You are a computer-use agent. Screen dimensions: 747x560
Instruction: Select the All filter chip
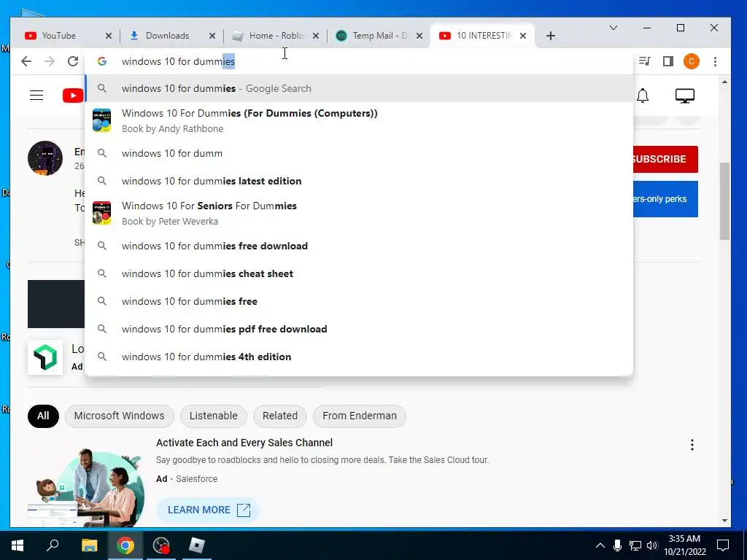coord(43,416)
